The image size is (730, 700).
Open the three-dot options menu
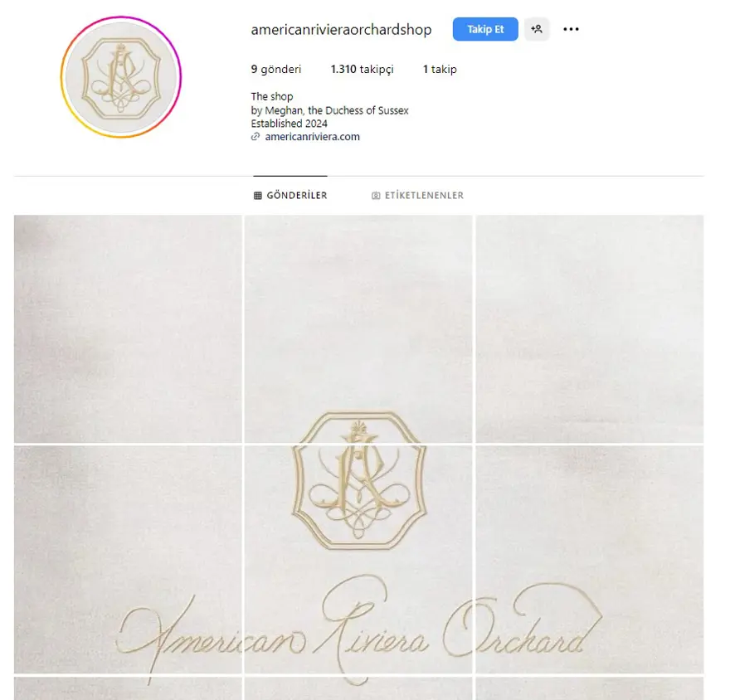[571, 29]
